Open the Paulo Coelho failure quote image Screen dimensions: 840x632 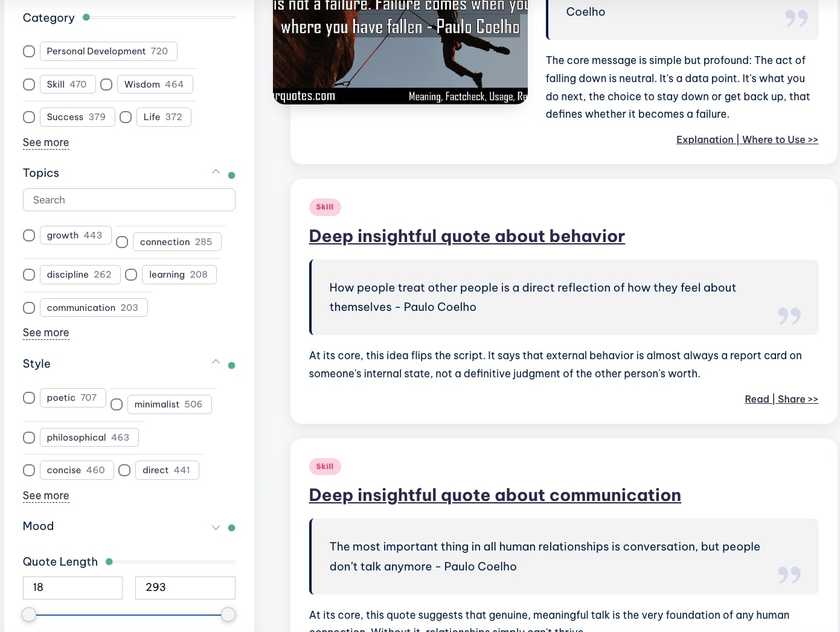(400, 51)
